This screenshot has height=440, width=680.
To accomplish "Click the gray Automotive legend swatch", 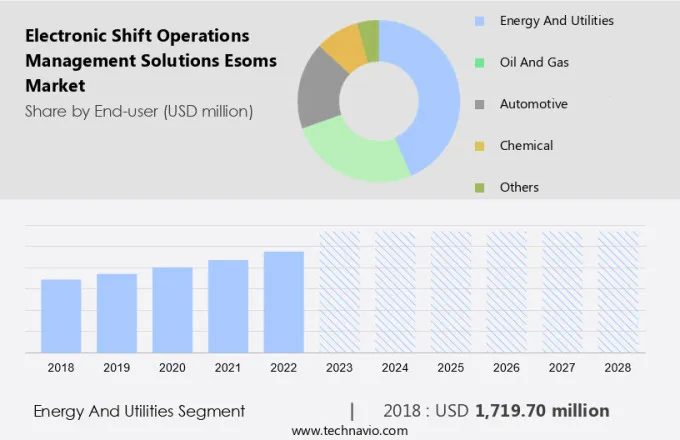I will [477, 104].
